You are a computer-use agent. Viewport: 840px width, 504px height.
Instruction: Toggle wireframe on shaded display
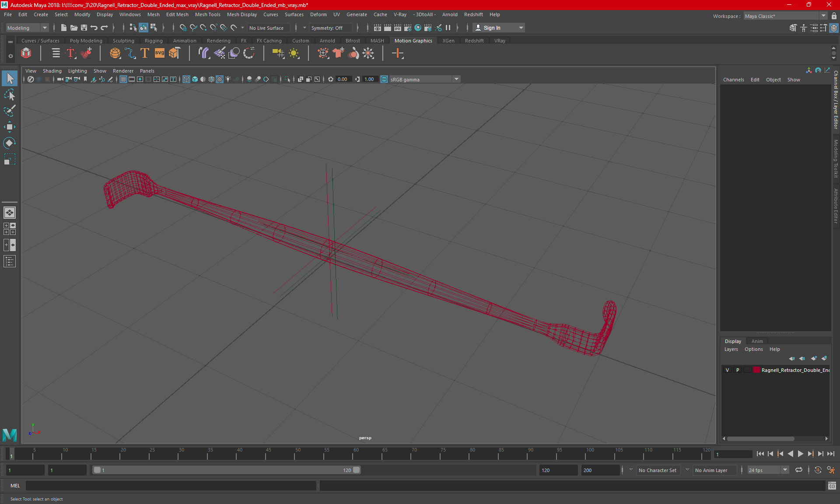coord(212,79)
